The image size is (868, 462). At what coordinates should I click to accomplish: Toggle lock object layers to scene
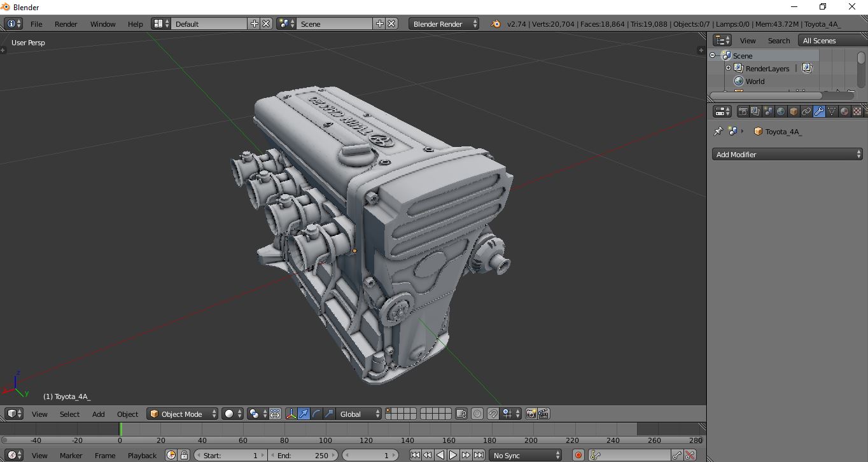(461, 414)
